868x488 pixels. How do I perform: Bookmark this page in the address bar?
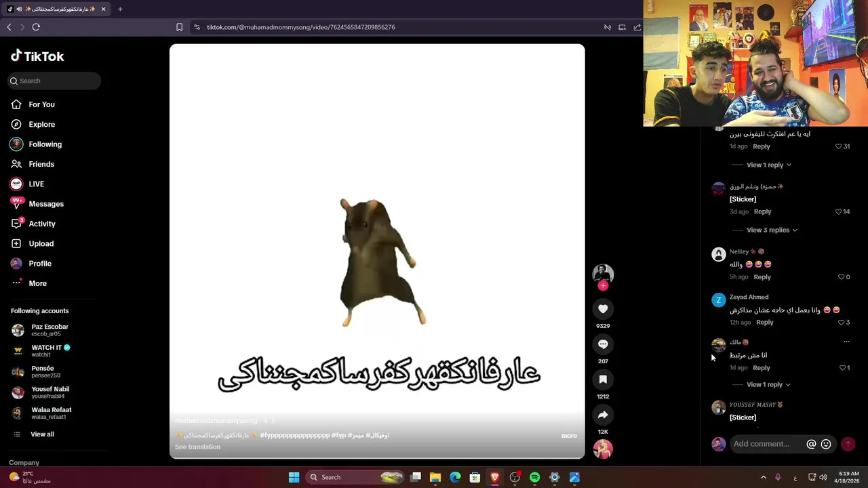click(179, 27)
